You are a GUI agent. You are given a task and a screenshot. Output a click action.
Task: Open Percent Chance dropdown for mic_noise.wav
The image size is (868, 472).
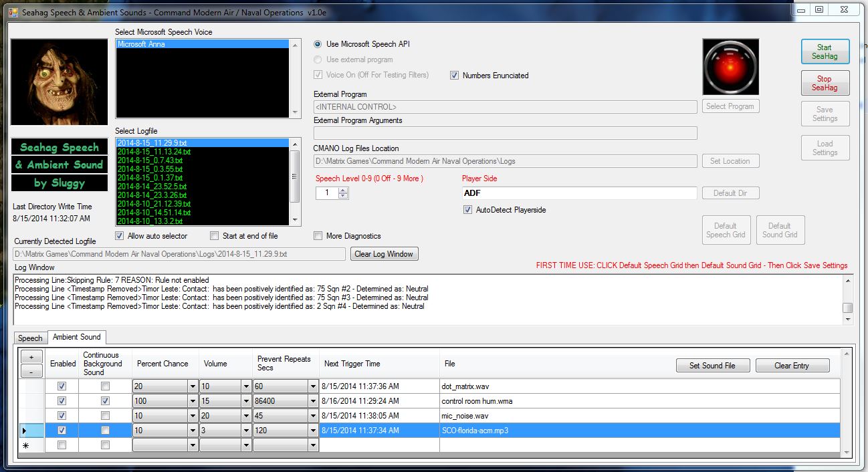coord(193,416)
